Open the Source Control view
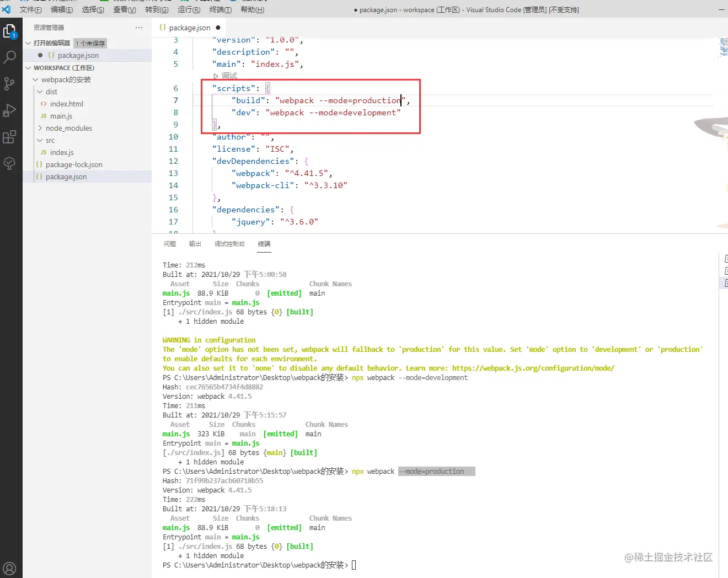The height and width of the screenshot is (578, 728). 9,83
